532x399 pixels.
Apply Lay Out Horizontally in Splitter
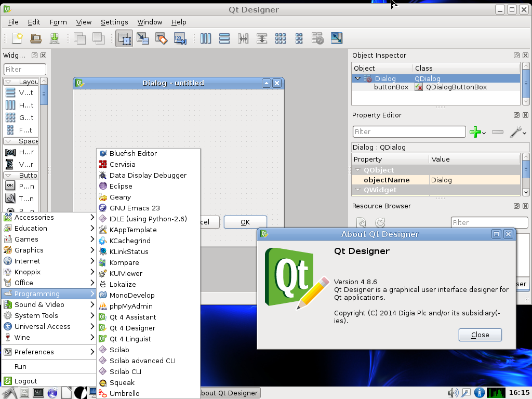pyautogui.click(x=243, y=38)
